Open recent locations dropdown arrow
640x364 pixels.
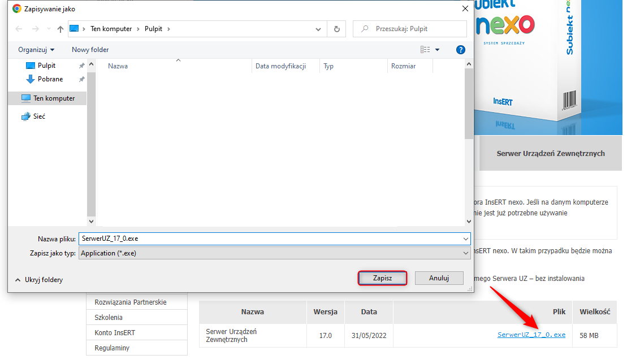(x=49, y=29)
